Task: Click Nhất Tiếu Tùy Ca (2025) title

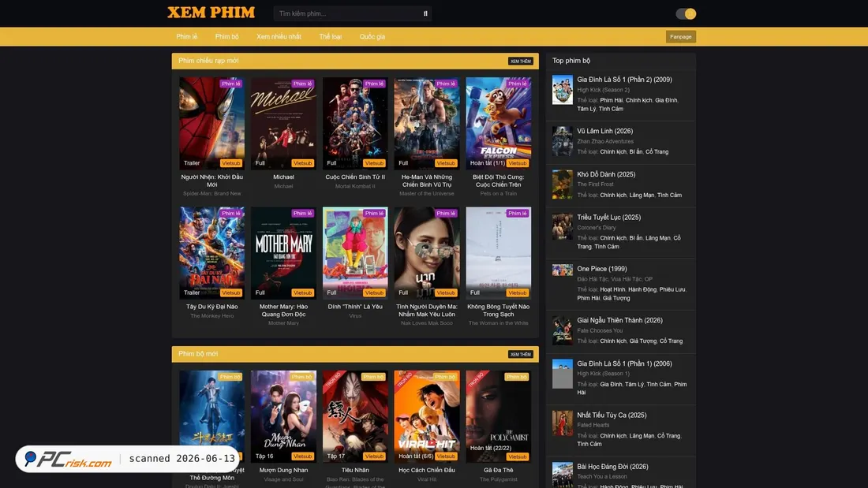Action: tap(611, 415)
